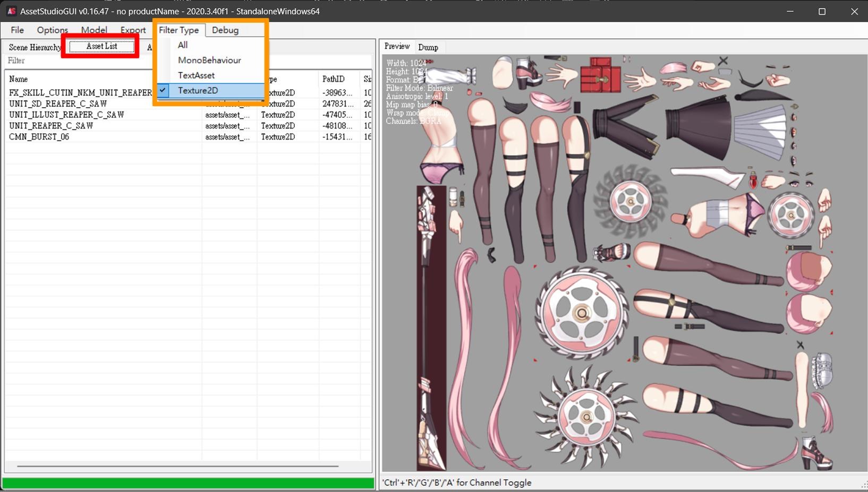Sort assets by PathID column header
Image resolution: width=868 pixels, height=492 pixels.
(334, 79)
